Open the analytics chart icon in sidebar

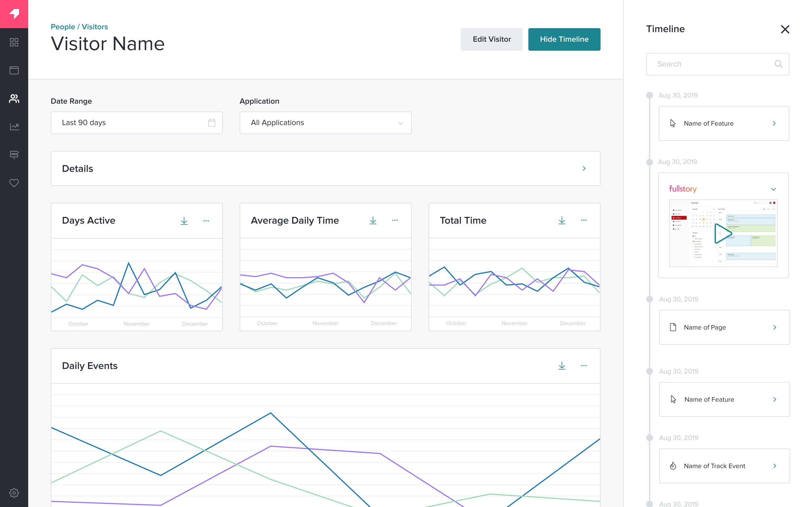(x=14, y=127)
